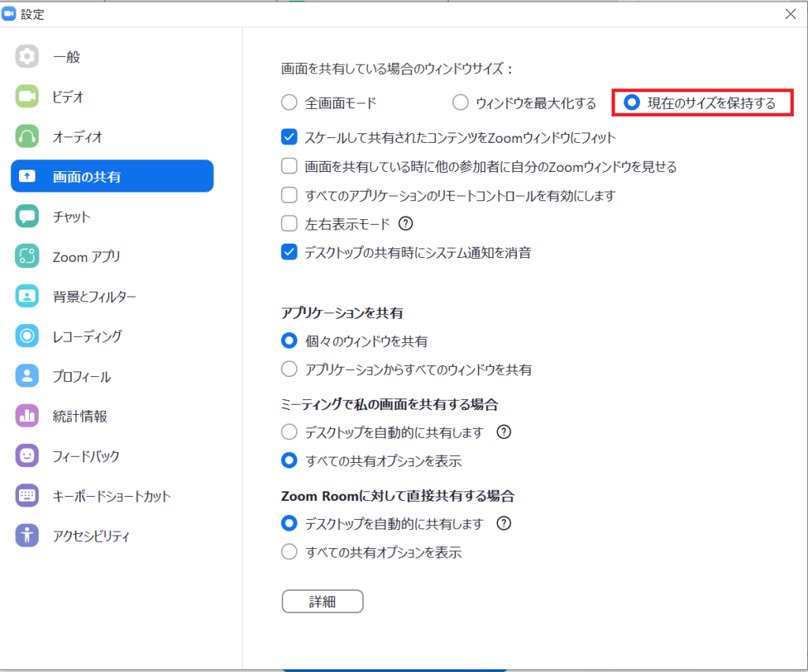
Task: Click the chat bubble icon for チャット
Action: tap(28, 217)
